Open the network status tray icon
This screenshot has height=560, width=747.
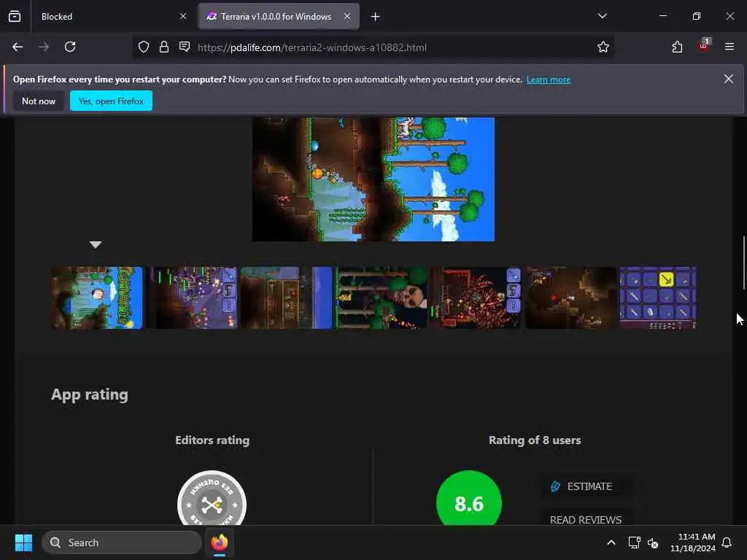634,542
